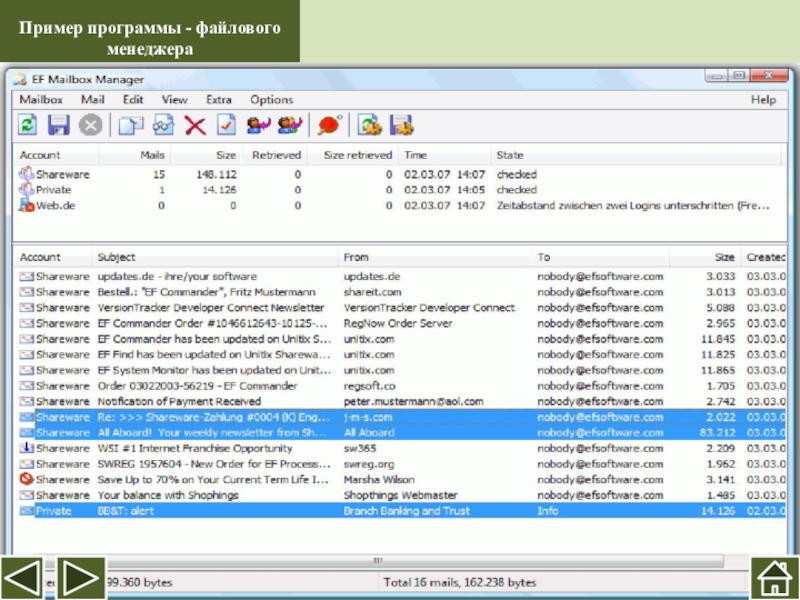Click the State column header
Image resolution: width=800 pixels, height=600 pixels.
[x=636, y=155]
